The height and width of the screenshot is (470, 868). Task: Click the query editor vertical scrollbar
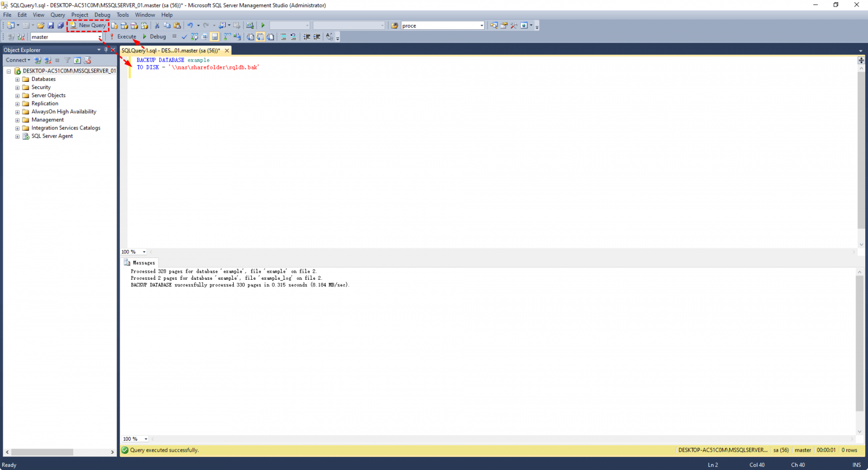point(861,150)
